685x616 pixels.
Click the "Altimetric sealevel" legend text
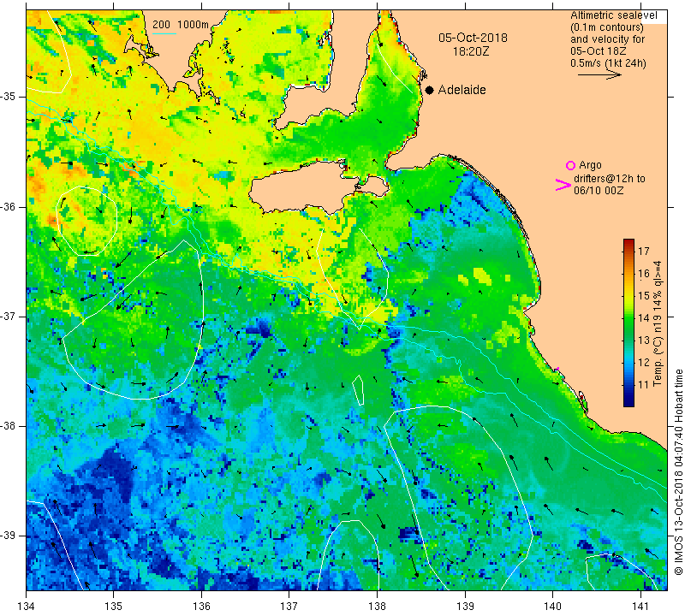(613, 15)
